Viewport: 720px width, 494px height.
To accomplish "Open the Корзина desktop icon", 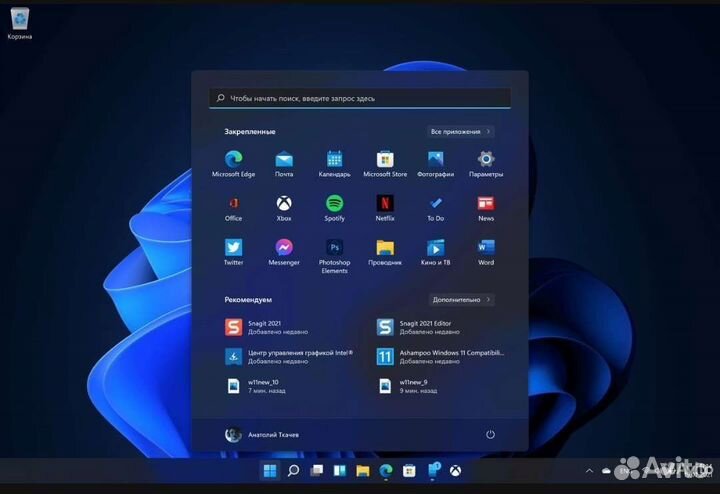I will click(x=20, y=24).
